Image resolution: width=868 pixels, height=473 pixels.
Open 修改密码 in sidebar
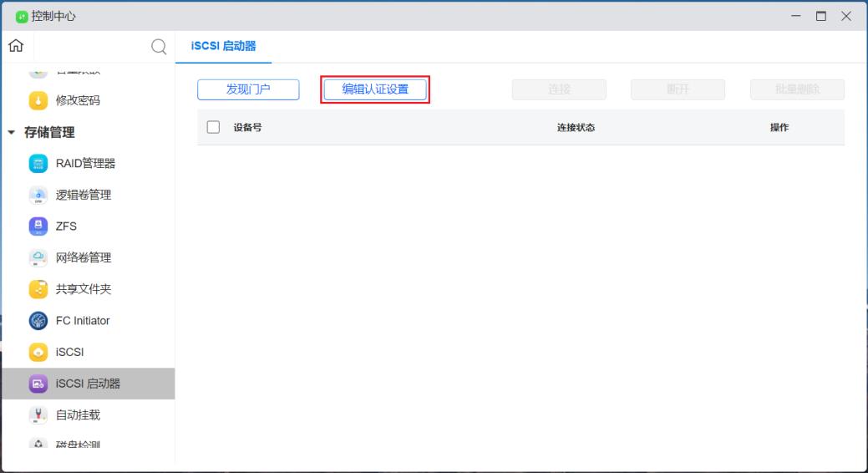coord(78,100)
